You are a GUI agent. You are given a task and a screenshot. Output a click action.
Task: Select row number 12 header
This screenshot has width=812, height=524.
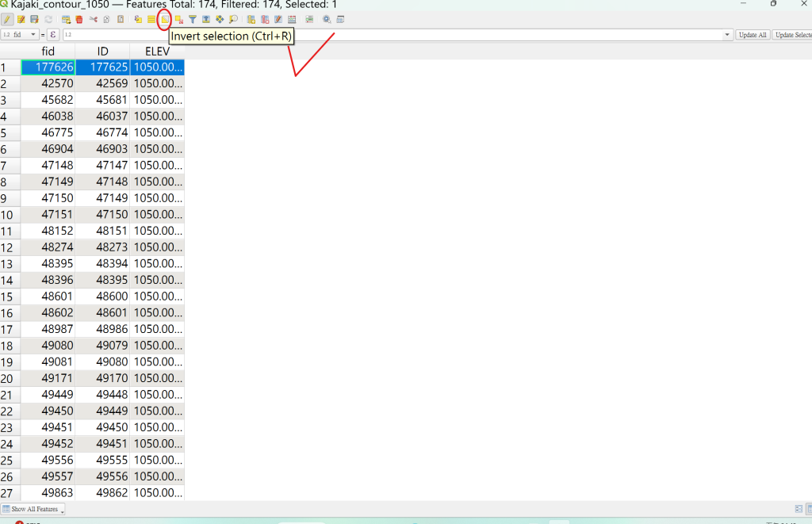[10, 247]
